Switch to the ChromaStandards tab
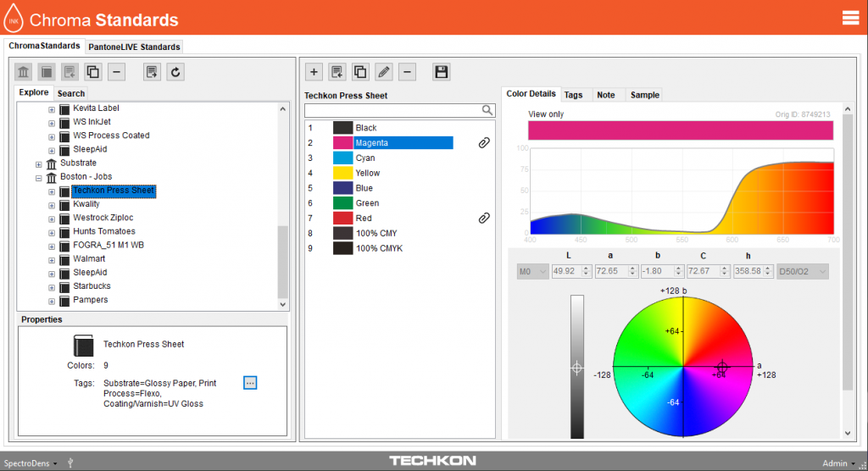868x471 pixels. coord(44,46)
